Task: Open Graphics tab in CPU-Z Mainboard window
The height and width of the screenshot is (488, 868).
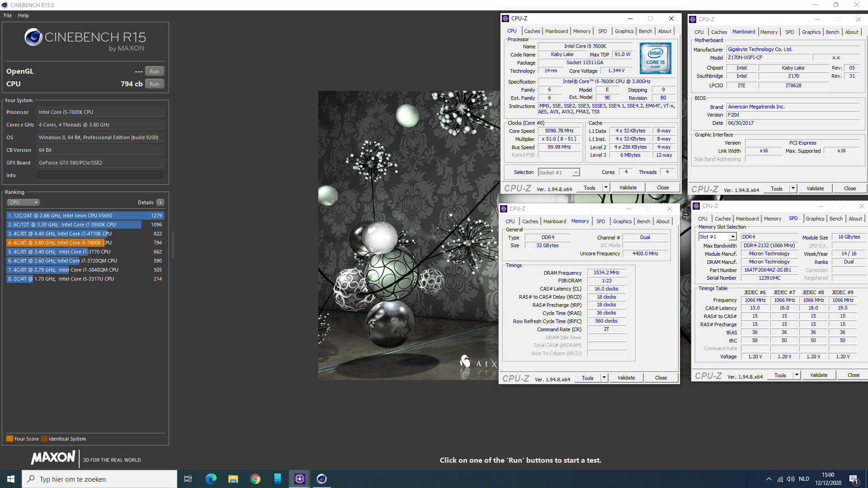Action: point(811,32)
